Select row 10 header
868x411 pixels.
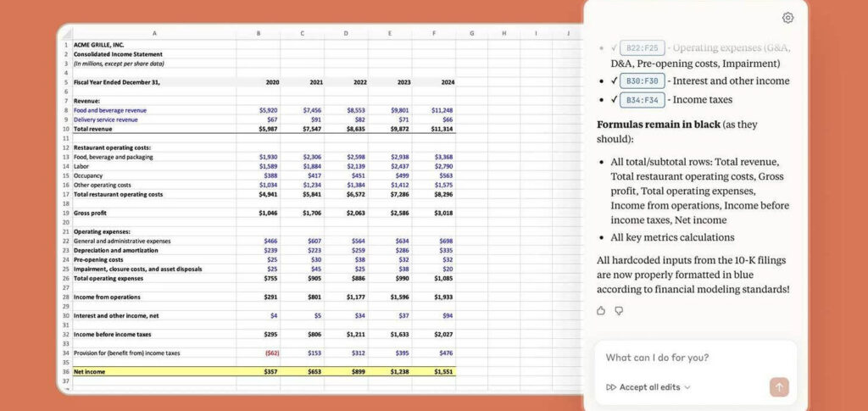(65, 129)
